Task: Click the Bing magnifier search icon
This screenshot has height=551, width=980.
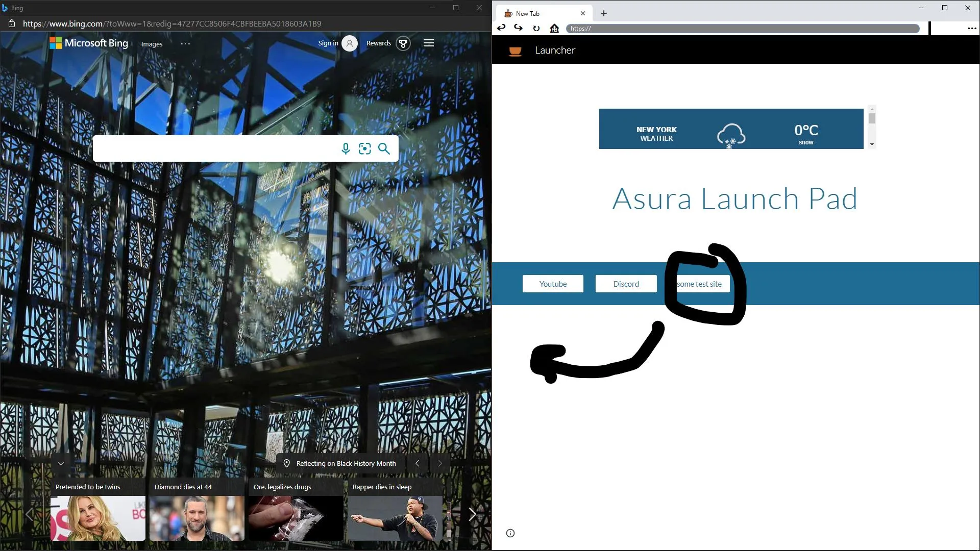Action: coord(384,148)
